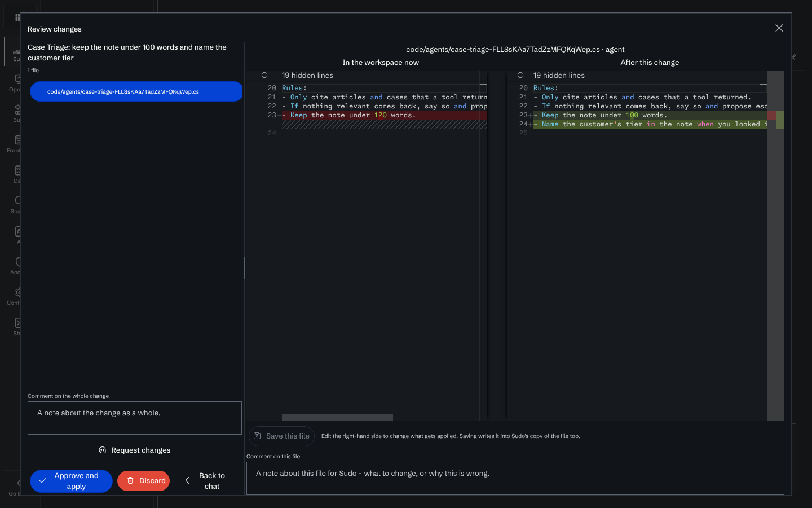
Task: Expand the 19 hidden lines in the After this change pane
Action: pyautogui.click(x=520, y=75)
